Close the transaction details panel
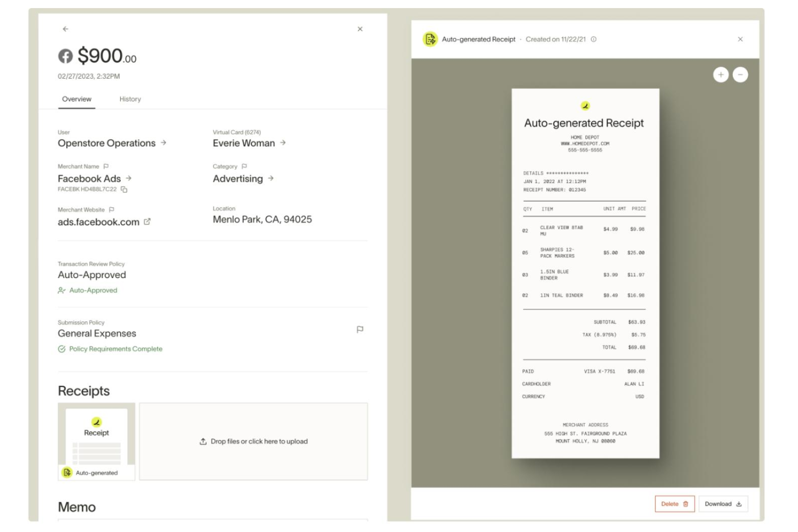 coord(360,29)
